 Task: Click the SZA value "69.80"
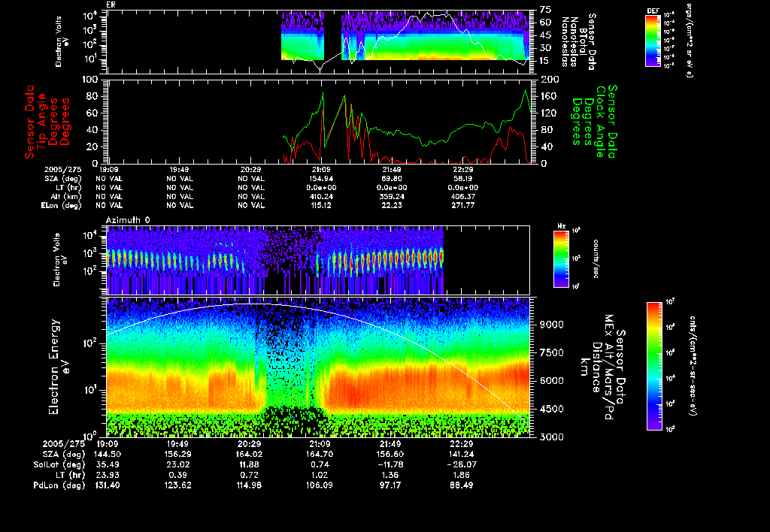point(391,179)
